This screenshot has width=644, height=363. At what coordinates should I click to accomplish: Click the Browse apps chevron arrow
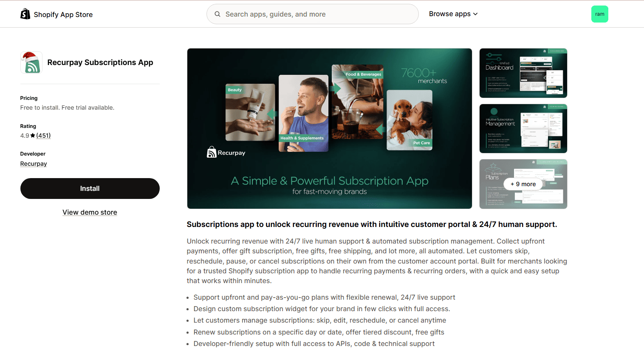click(x=475, y=14)
